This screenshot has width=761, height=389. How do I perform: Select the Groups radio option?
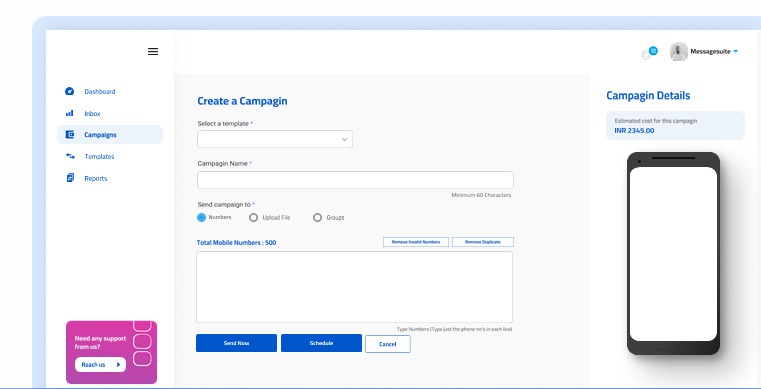click(317, 218)
